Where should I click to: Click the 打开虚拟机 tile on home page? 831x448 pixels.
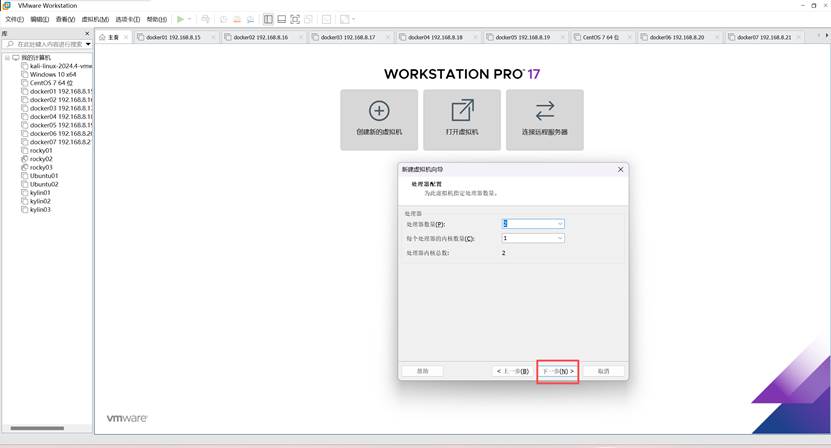click(x=462, y=120)
